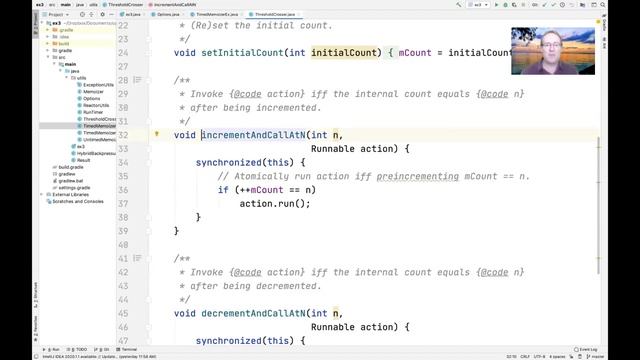Select the utils package in the tree
Image resolution: width=640 pixels, height=360 pixels.
[x=78, y=78]
